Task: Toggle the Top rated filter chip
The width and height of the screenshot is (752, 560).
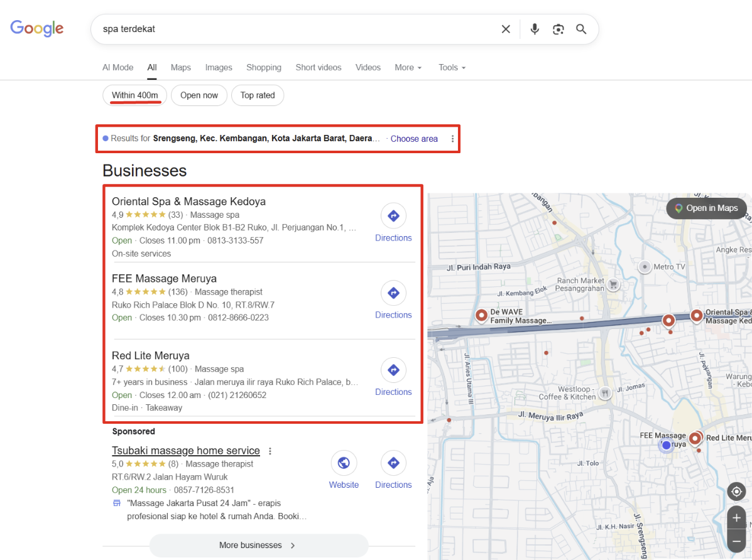Action: coord(258,95)
